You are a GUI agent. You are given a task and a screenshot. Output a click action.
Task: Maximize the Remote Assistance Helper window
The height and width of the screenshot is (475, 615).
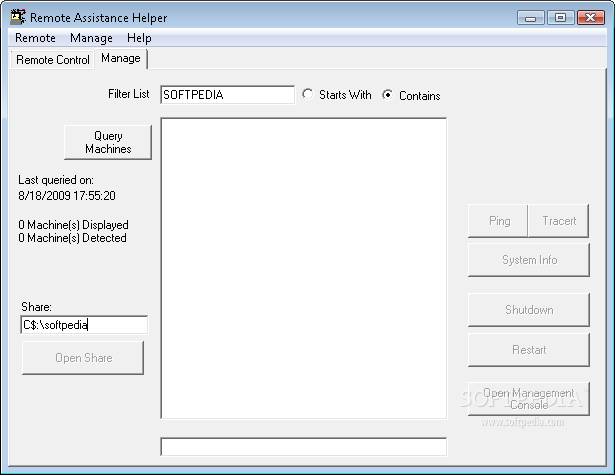(560, 18)
